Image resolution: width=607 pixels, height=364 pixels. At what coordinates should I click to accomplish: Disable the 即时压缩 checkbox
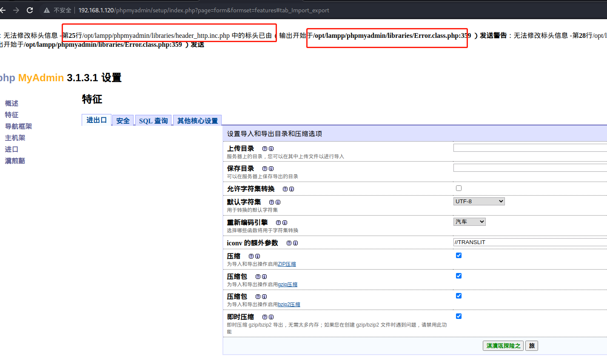[459, 316]
